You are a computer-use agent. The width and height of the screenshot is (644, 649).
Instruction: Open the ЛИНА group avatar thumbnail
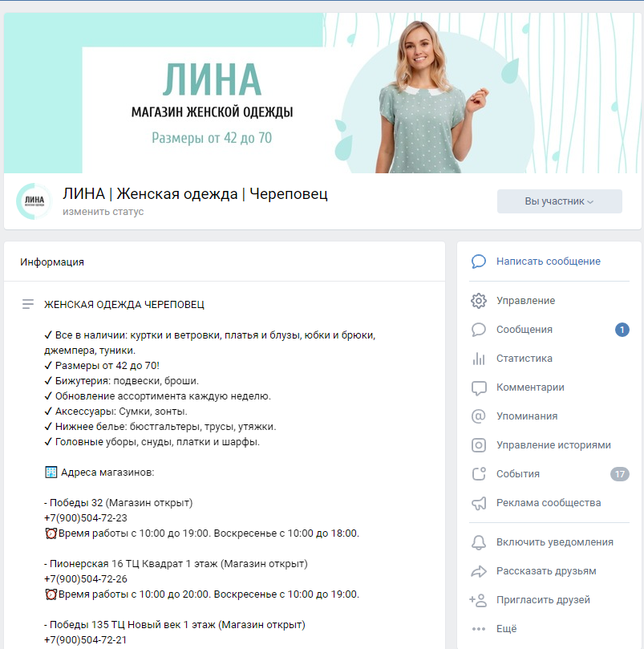click(x=34, y=201)
